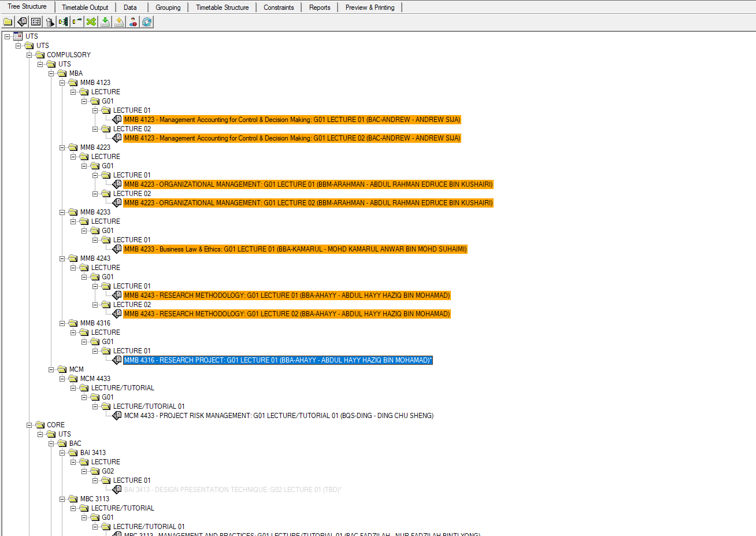Collapse the MBA tree node
This screenshot has height=536, width=756.
pos(51,73)
